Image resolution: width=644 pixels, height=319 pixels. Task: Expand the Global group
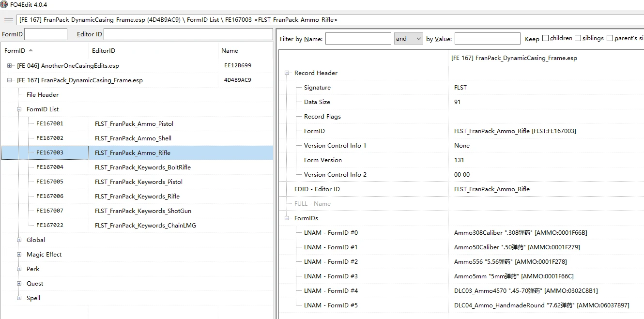[19, 240]
